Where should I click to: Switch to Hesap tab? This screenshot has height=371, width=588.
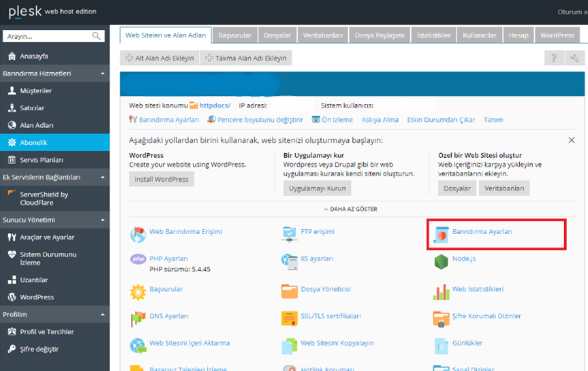tap(519, 35)
